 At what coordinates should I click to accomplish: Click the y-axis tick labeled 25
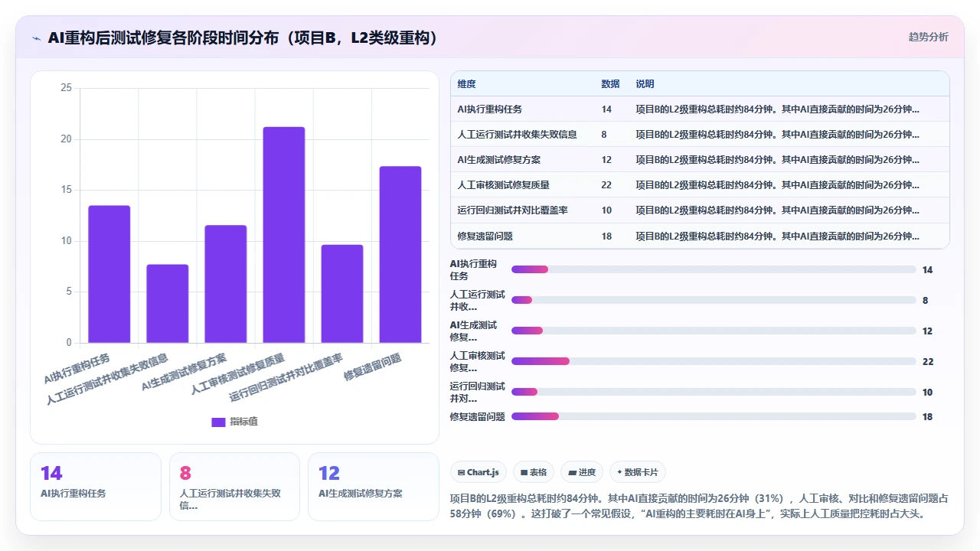[x=66, y=88]
